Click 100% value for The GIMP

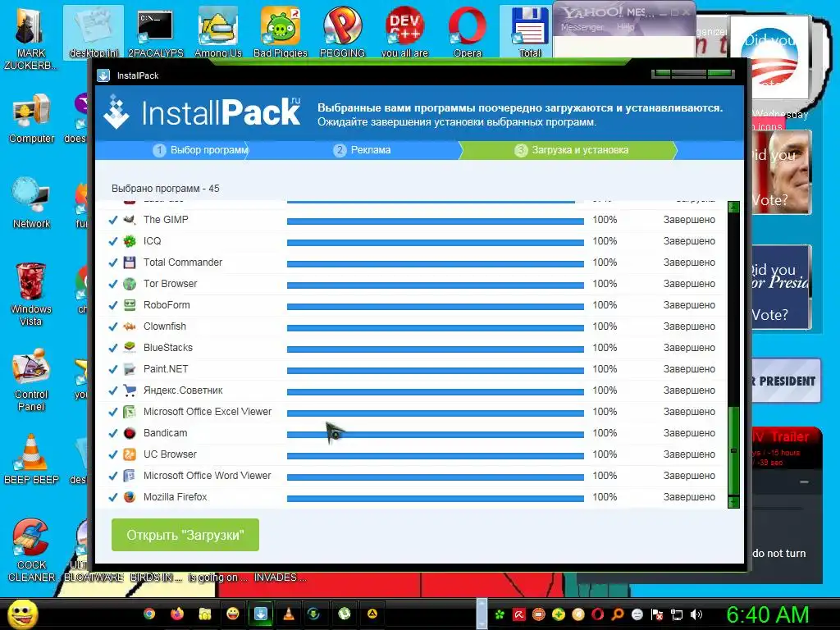click(605, 220)
